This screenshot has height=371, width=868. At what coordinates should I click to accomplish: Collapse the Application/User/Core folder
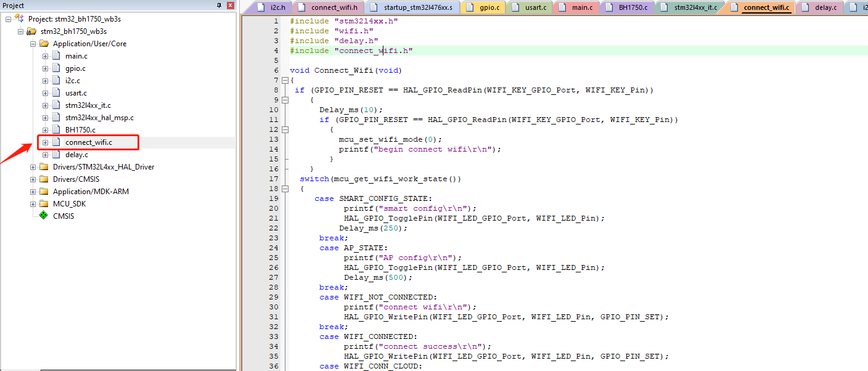click(33, 44)
